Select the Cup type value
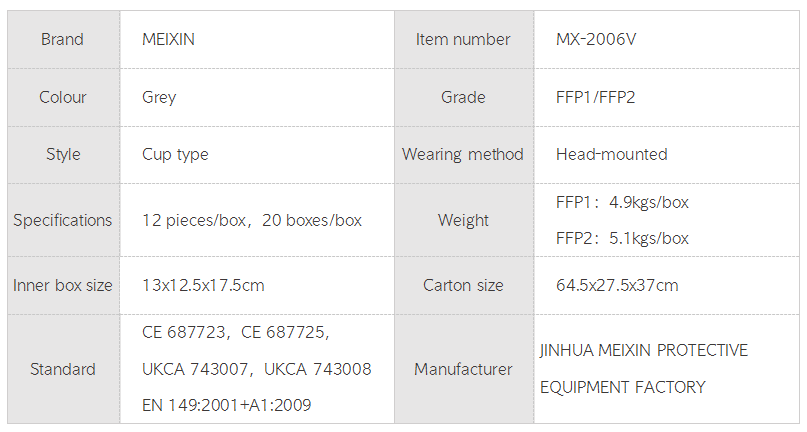This screenshot has height=432, width=807. [x=175, y=154]
